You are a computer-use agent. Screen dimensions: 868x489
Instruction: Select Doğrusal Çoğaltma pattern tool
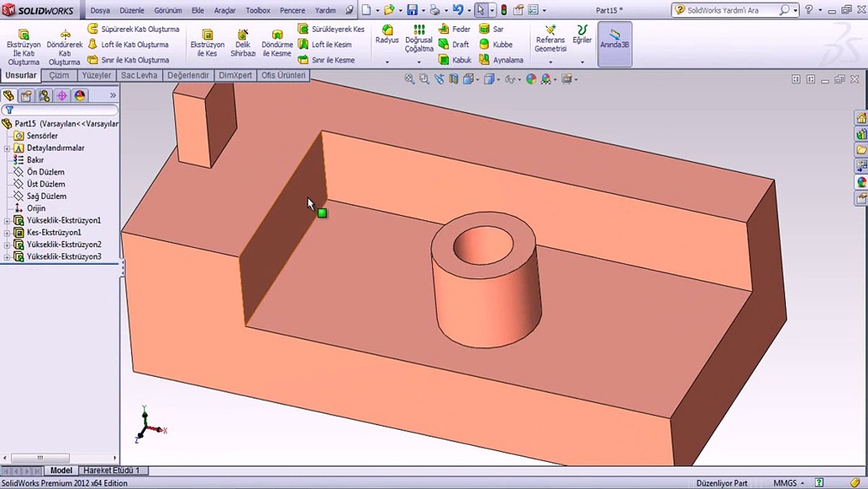(419, 39)
